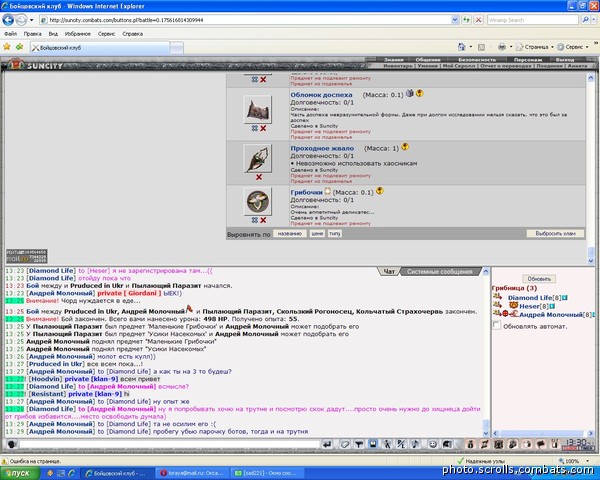Sort inventory by название
The height and width of the screenshot is (480, 600).
click(289, 232)
